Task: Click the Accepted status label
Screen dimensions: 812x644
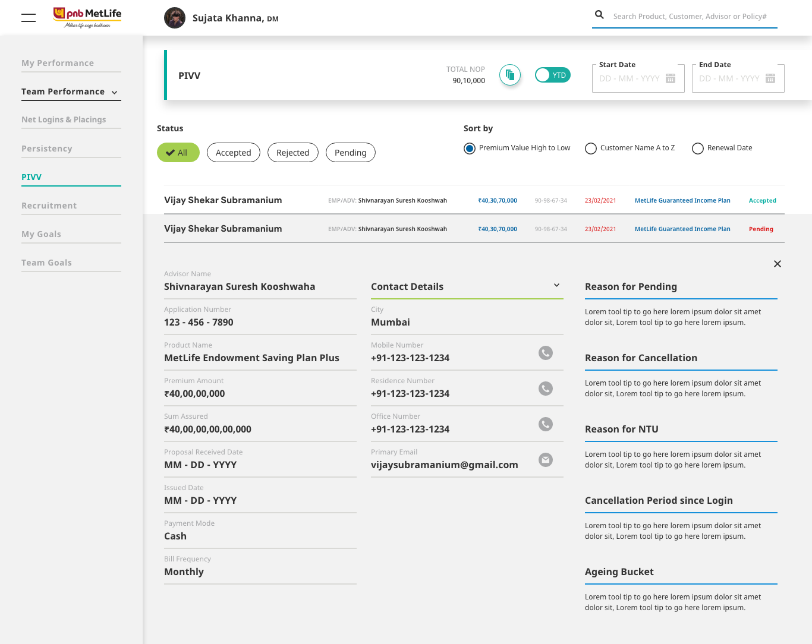Action: point(763,200)
